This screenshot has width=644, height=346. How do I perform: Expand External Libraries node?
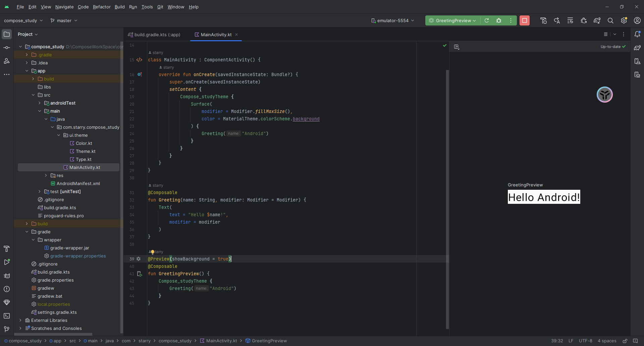click(20, 320)
